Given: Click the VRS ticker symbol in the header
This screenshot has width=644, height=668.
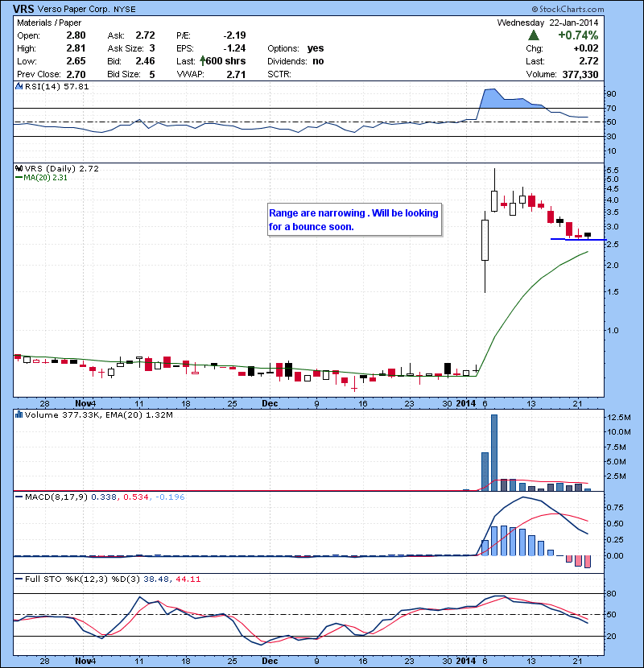Looking at the screenshot, I should 23,9.
